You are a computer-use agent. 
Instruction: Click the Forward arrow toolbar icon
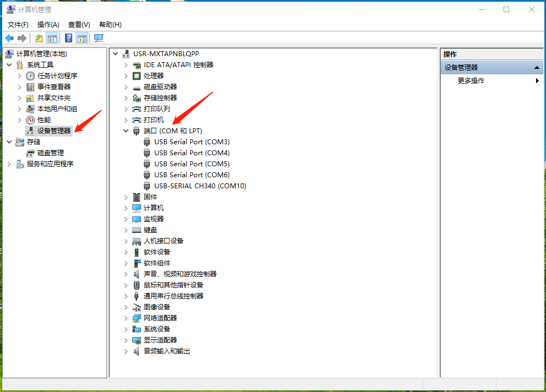22,38
